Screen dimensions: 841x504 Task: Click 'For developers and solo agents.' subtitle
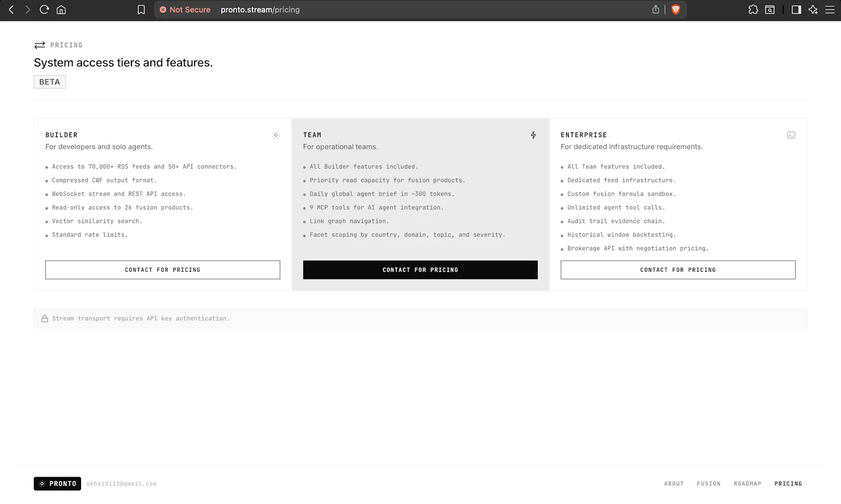99,147
